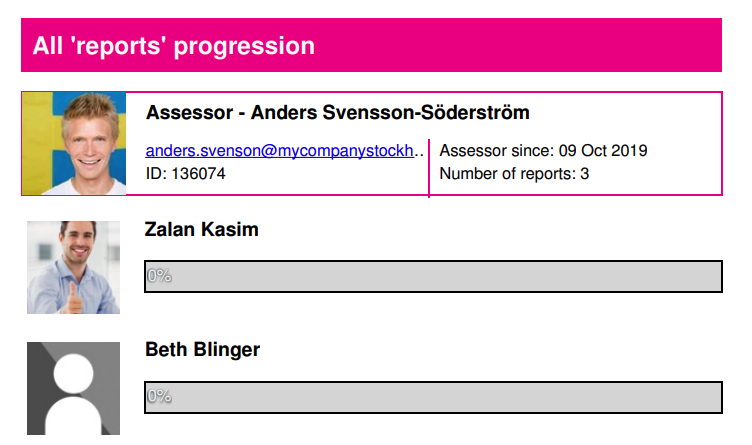The height and width of the screenshot is (445, 752).
Task: Click Zalan Kasim's progress bar
Action: (433, 276)
